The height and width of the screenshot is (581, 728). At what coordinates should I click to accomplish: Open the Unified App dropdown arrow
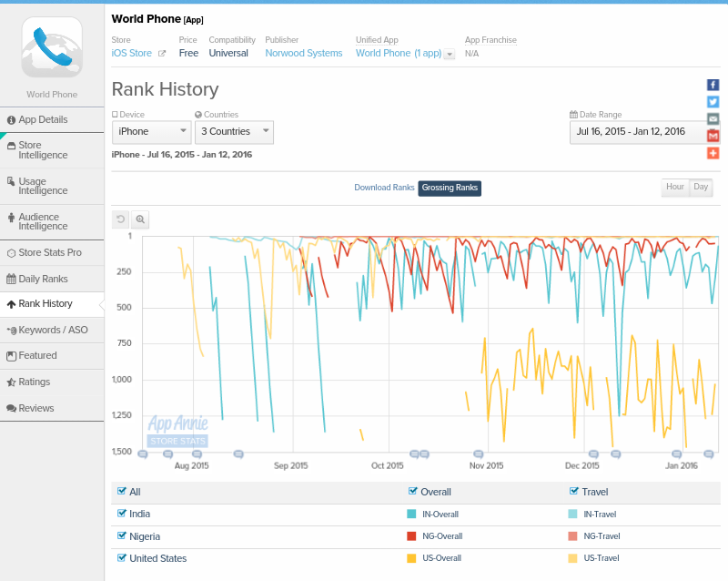coord(449,55)
